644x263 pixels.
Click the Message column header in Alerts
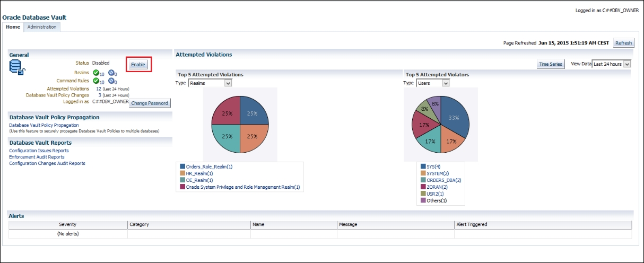396,224
